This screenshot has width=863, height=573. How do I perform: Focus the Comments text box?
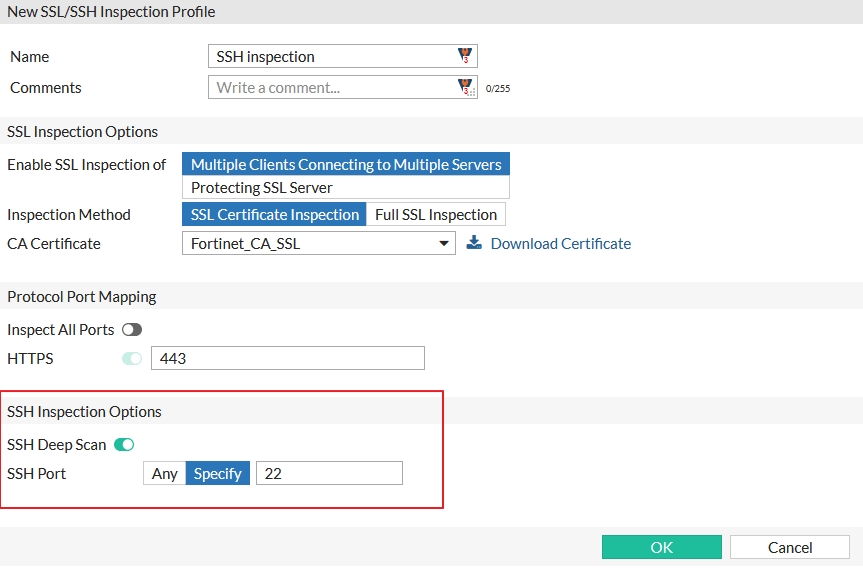point(332,88)
